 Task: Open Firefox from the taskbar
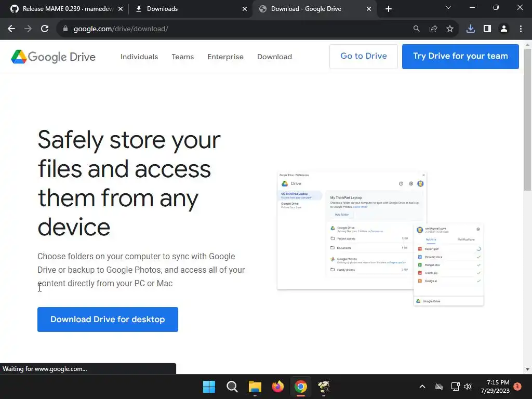click(x=278, y=387)
